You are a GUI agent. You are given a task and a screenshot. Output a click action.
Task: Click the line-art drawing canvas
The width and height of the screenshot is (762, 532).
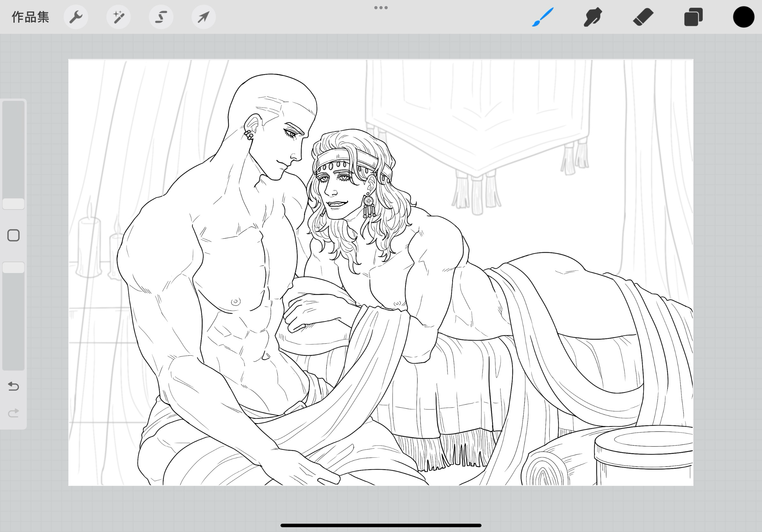(381, 272)
